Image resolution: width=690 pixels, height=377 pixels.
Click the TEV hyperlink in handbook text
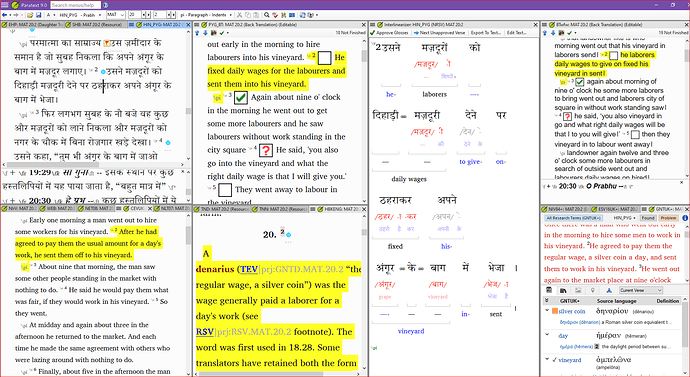click(x=249, y=269)
